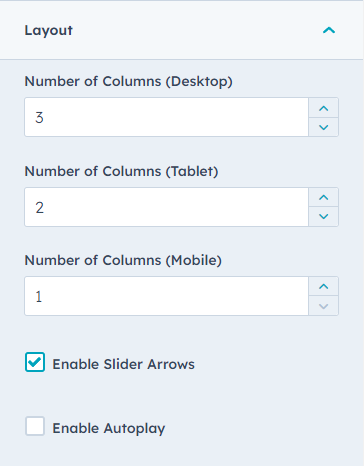Click the greyed-out Mobile columns down arrow

coord(323,306)
